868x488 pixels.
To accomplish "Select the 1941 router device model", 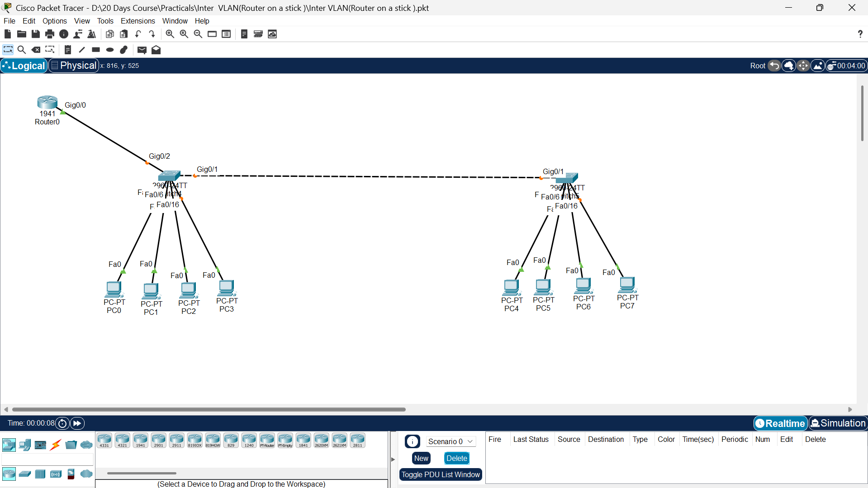I will click(140, 439).
